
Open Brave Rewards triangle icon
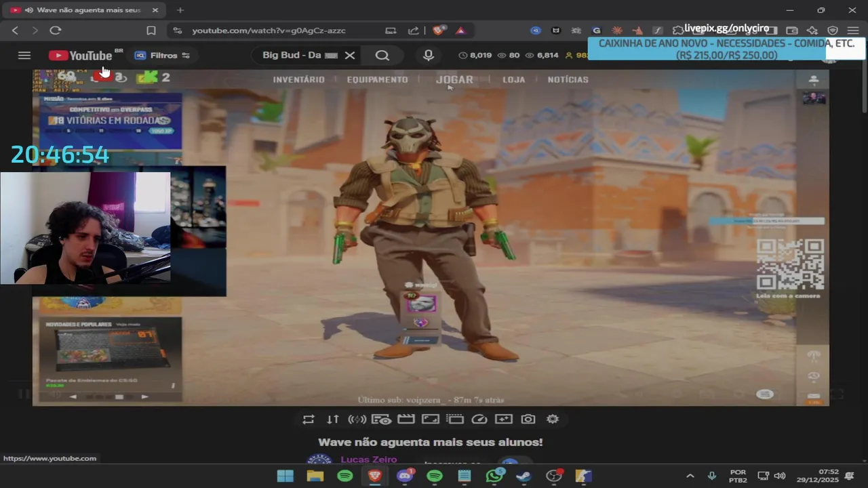(460, 30)
